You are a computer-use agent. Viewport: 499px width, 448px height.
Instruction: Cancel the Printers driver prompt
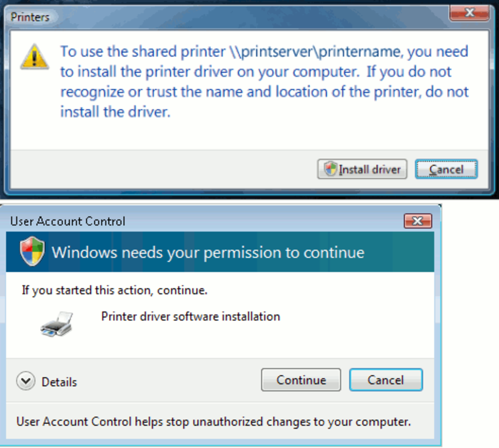pos(446,169)
